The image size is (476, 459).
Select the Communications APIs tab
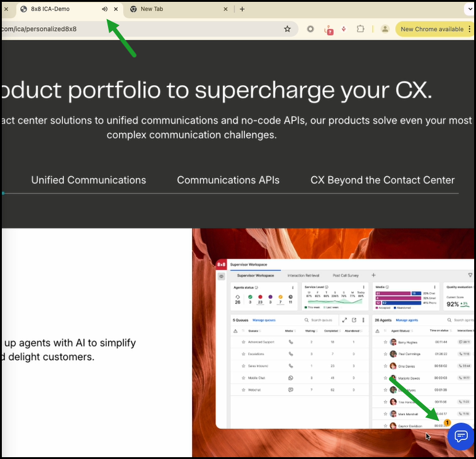tap(228, 180)
